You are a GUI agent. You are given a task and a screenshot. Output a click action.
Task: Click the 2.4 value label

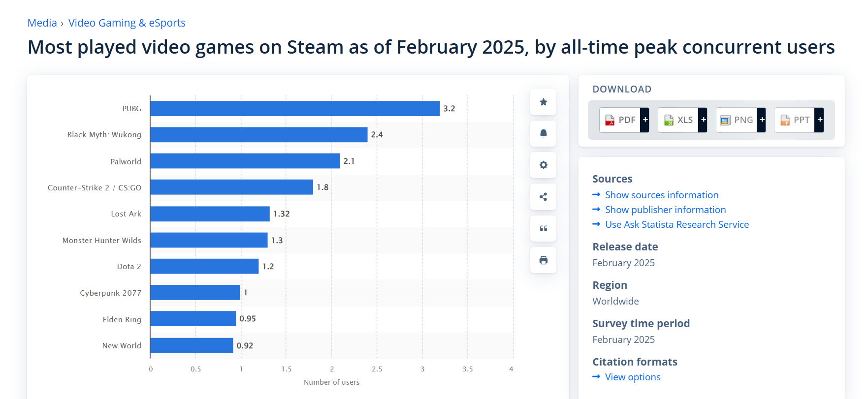coord(377,135)
